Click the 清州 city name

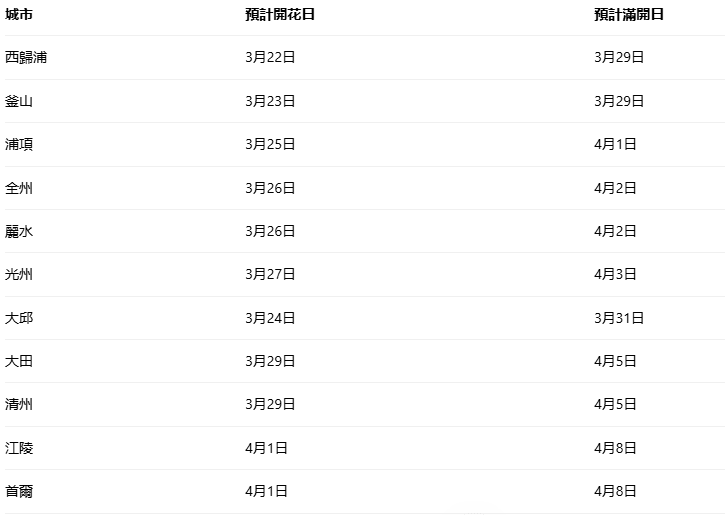click(19, 404)
